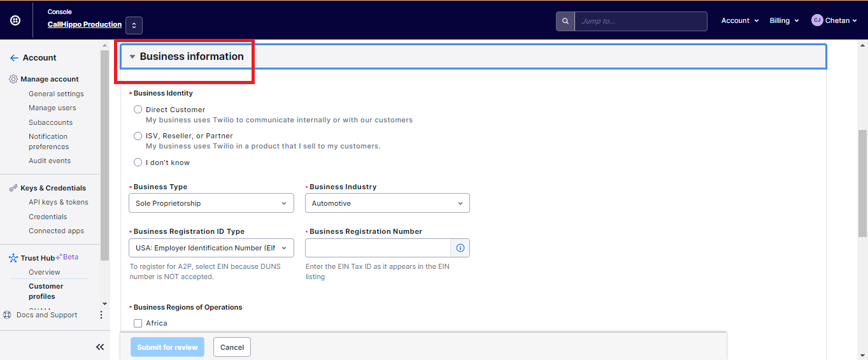This screenshot has width=868, height=360.
Task: Click the Keys & Credentials key icon
Action: [x=13, y=188]
